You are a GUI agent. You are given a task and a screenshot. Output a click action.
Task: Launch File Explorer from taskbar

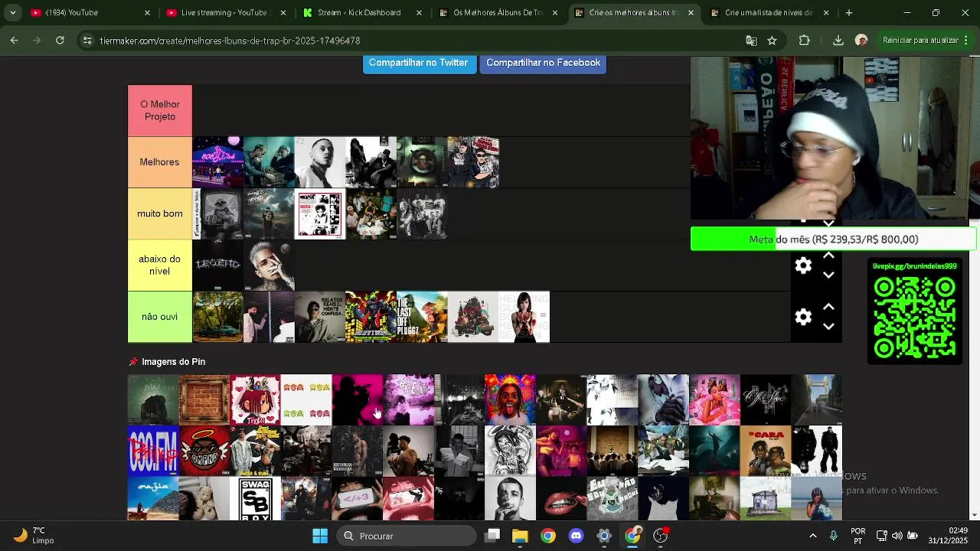click(x=520, y=536)
